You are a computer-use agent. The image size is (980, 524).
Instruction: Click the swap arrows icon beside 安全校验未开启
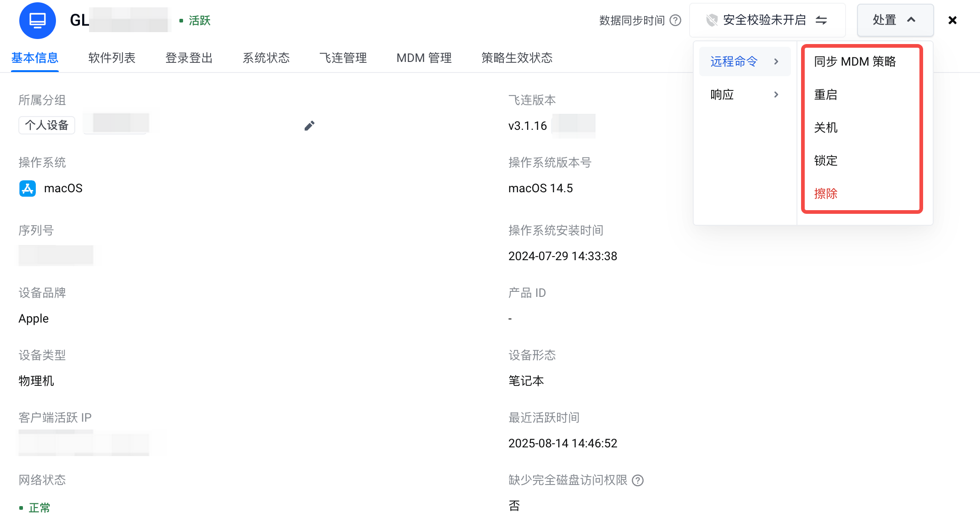(x=821, y=20)
